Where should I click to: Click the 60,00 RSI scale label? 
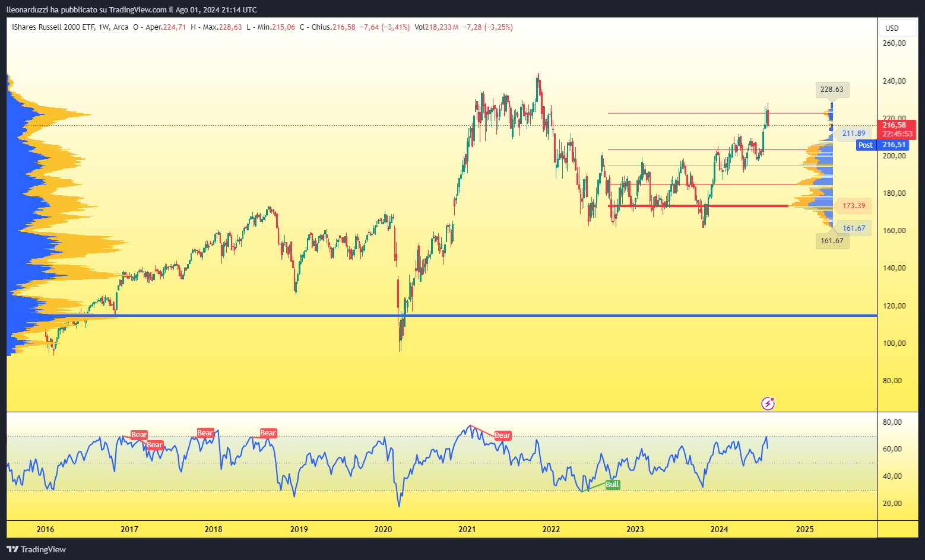click(x=892, y=449)
